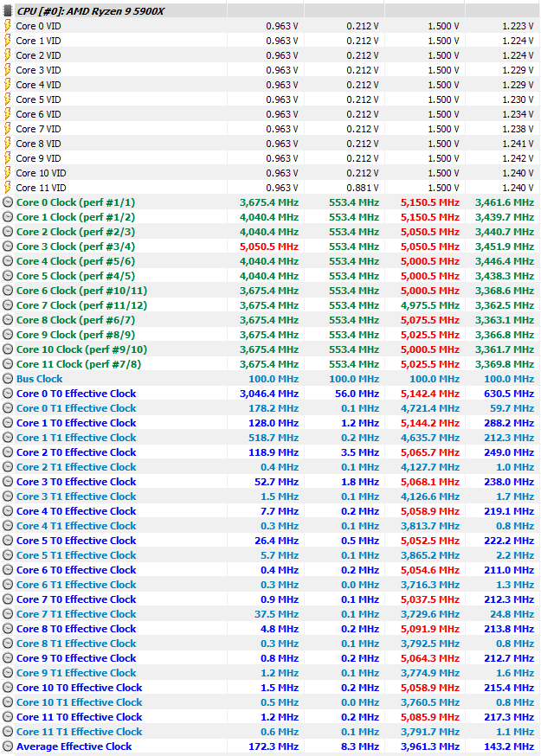Click the lightning bolt icon for Core 10 VID
Screen dimensions: 541x756
click(7, 173)
